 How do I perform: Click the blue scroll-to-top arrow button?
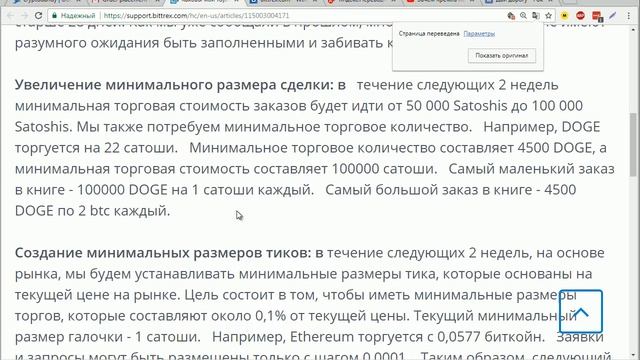(581, 311)
